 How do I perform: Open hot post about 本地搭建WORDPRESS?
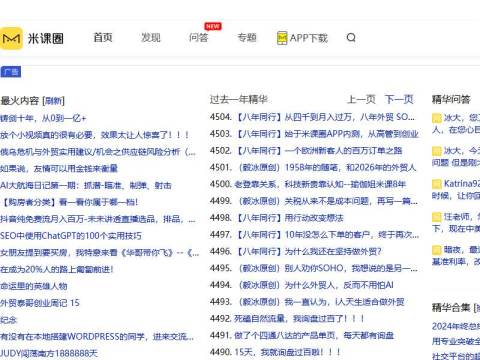point(97,337)
